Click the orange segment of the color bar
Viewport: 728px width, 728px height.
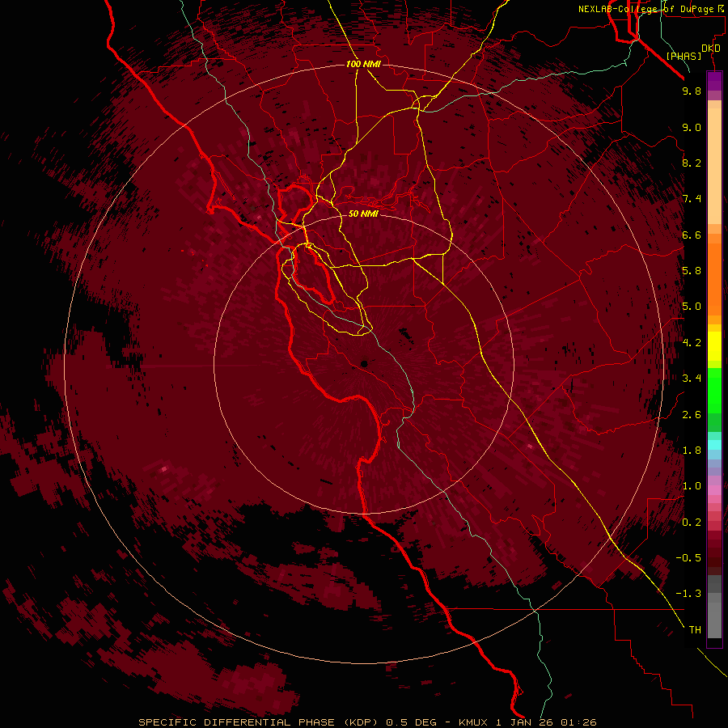click(x=714, y=279)
